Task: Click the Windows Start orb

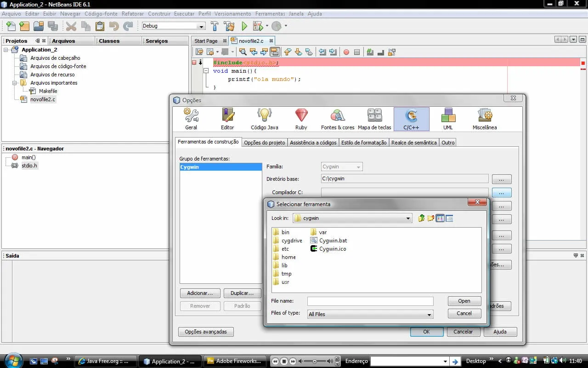Action: pos(13,361)
